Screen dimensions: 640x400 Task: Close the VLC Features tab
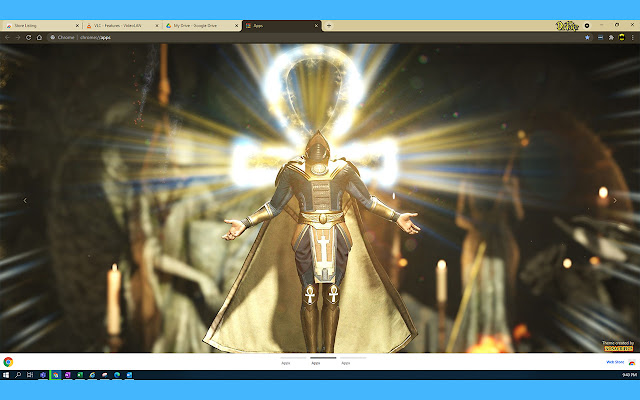(x=157, y=25)
